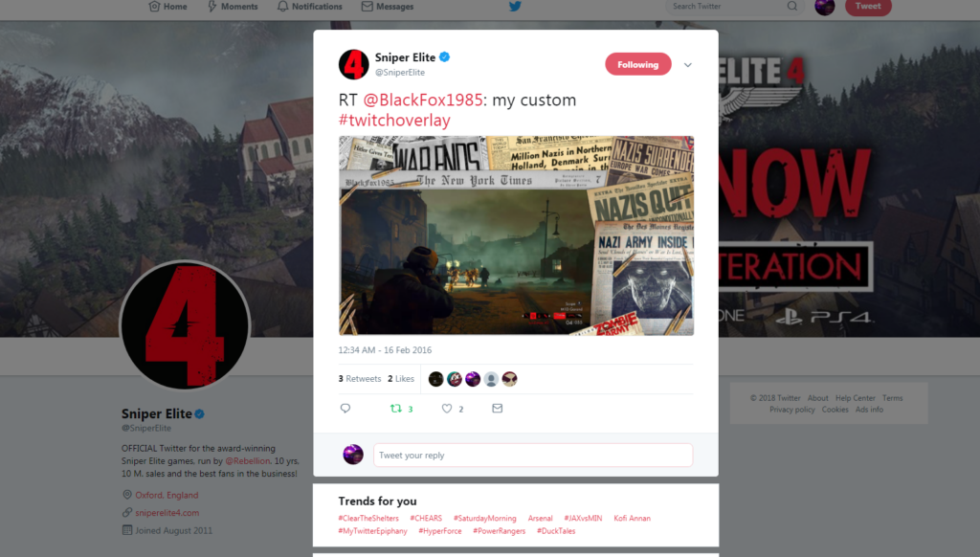Click the #DuckTales trend link

pos(556,531)
